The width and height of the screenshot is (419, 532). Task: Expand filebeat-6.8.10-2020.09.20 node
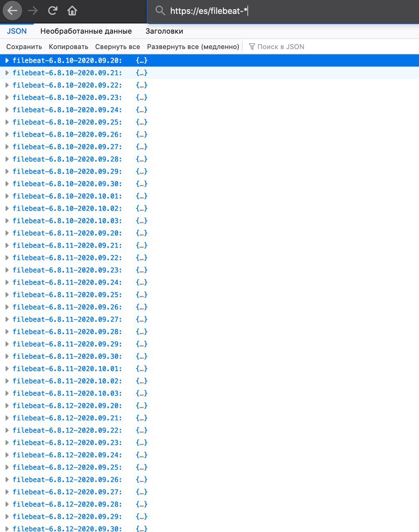tap(7, 61)
